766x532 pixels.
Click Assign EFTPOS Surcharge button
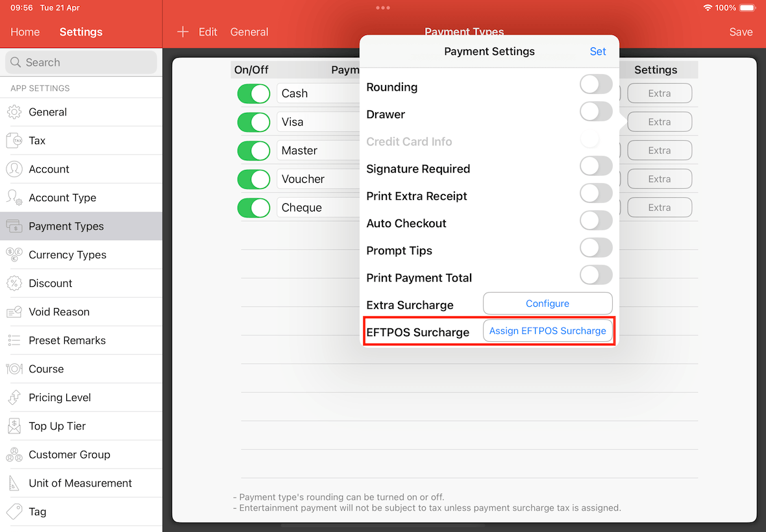548,331
